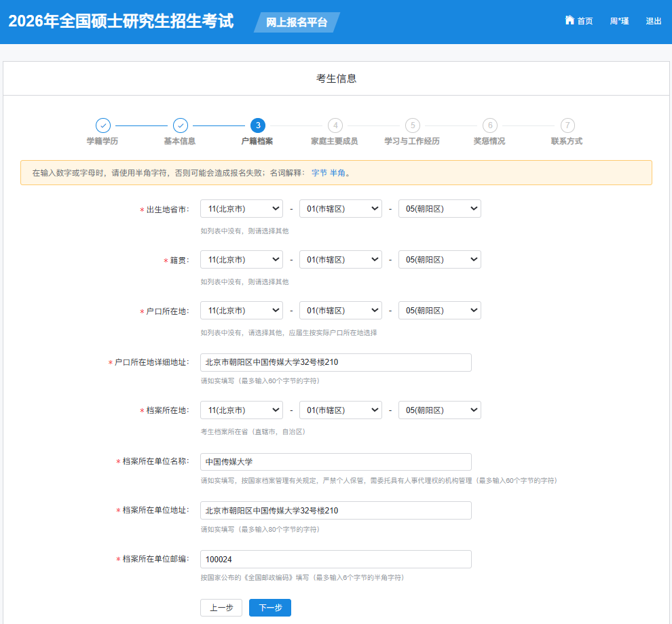This screenshot has height=624, width=672.
Task: 选中户口所在地详细地址输入框
Action: [336, 362]
